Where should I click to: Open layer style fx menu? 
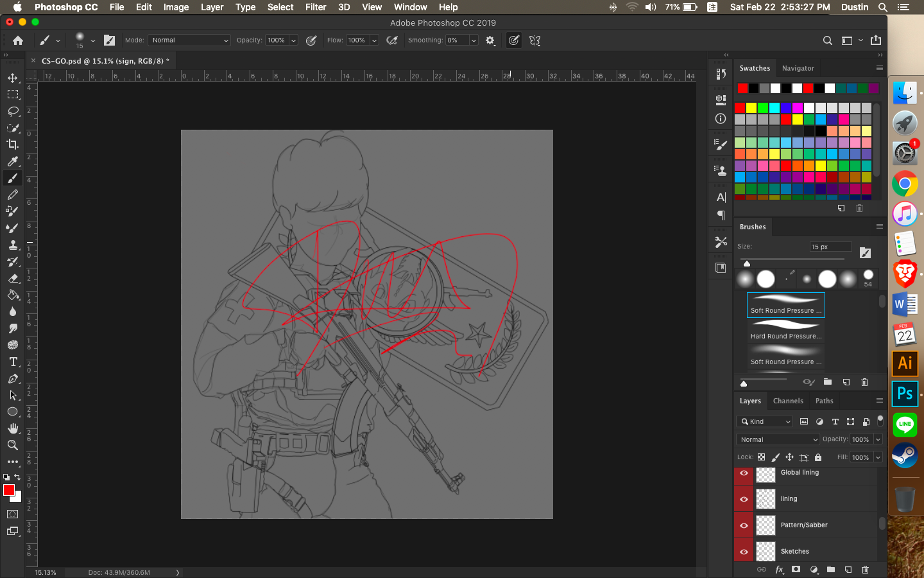[779, 570]
